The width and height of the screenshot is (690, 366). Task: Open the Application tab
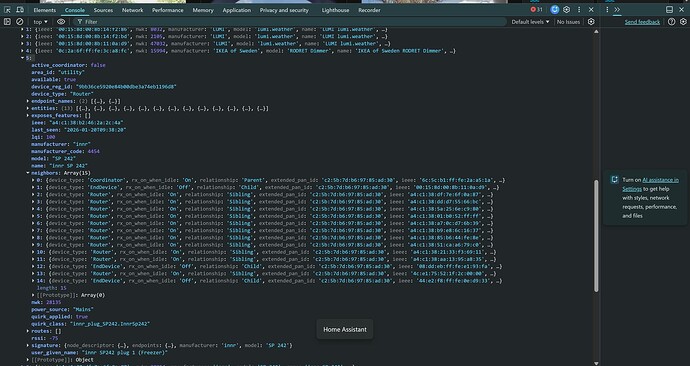click(x=236, y=10)
